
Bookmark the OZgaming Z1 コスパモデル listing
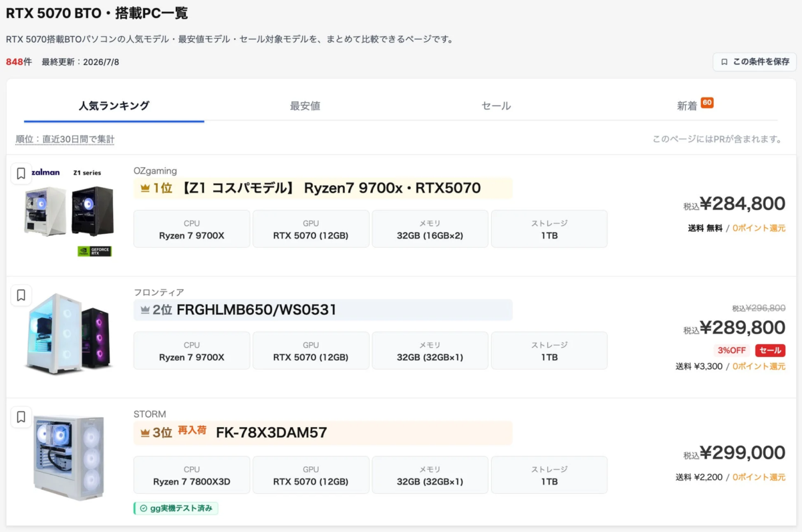pyautogui.click(x=21, y=174)
